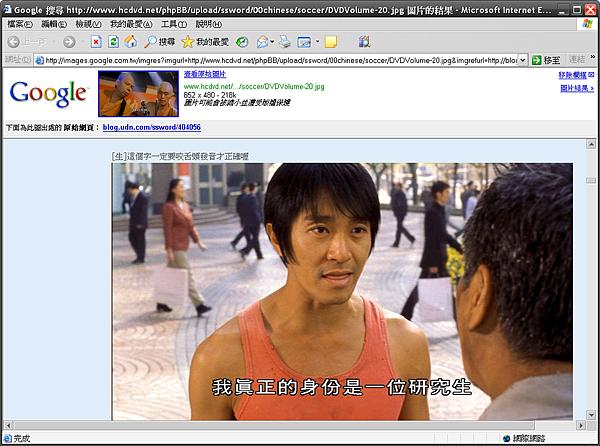Stop page loading with red X icon
This screenshot has width=600, height=446.
96,42
